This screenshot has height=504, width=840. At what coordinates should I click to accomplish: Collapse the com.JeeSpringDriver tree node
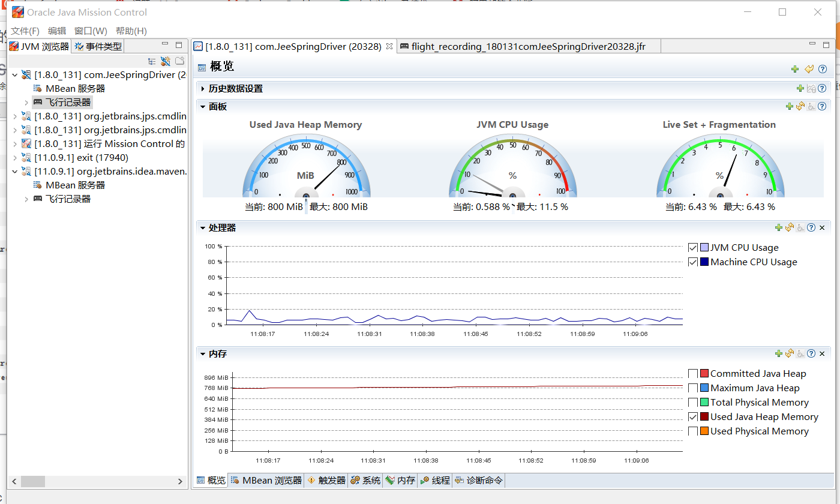(14, 74)
